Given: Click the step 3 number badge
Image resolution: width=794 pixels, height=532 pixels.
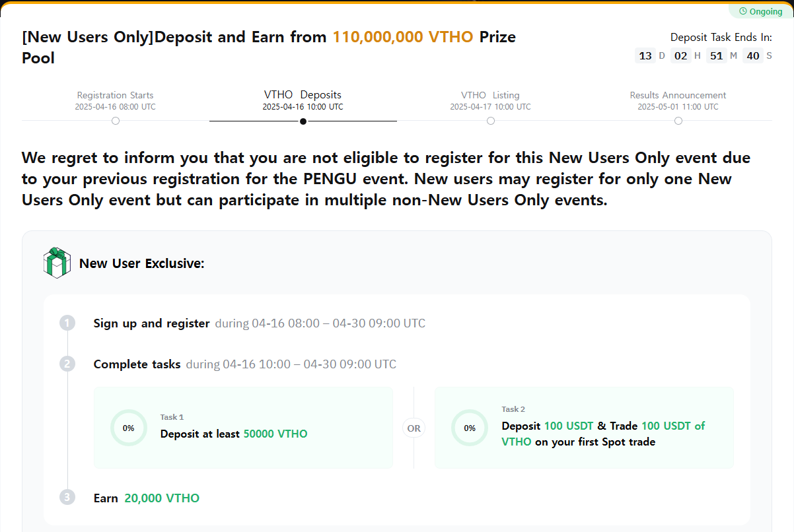Looking at the screenshot, I should coord(67,498).
